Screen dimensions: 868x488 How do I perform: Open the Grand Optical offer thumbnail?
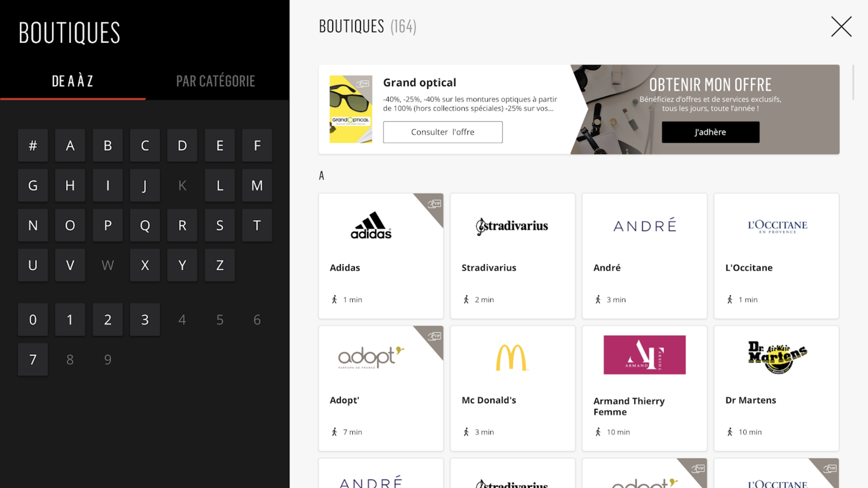click(351, 109)
